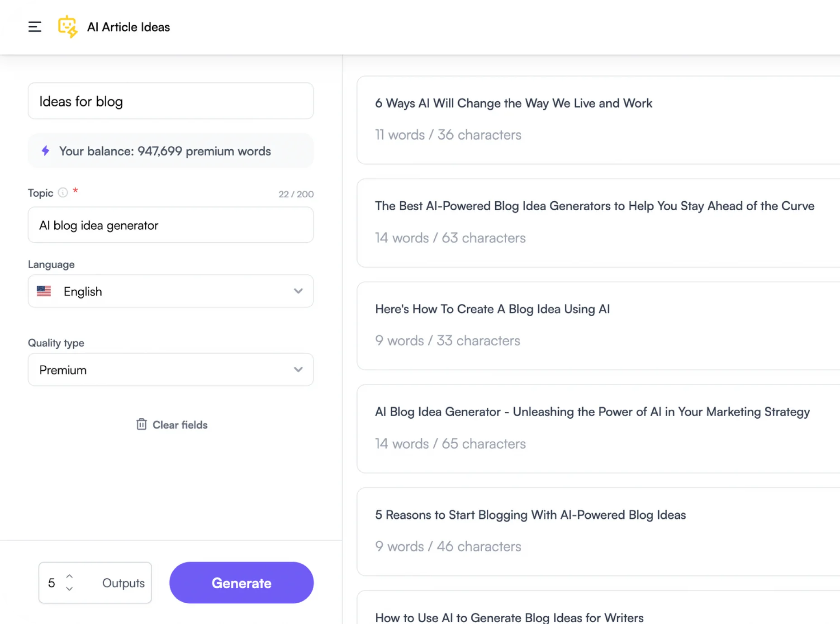This screenshot has width=840, height=624.
Task: Click the AI Article Ideas robot logo
Action: coord(68,27)
